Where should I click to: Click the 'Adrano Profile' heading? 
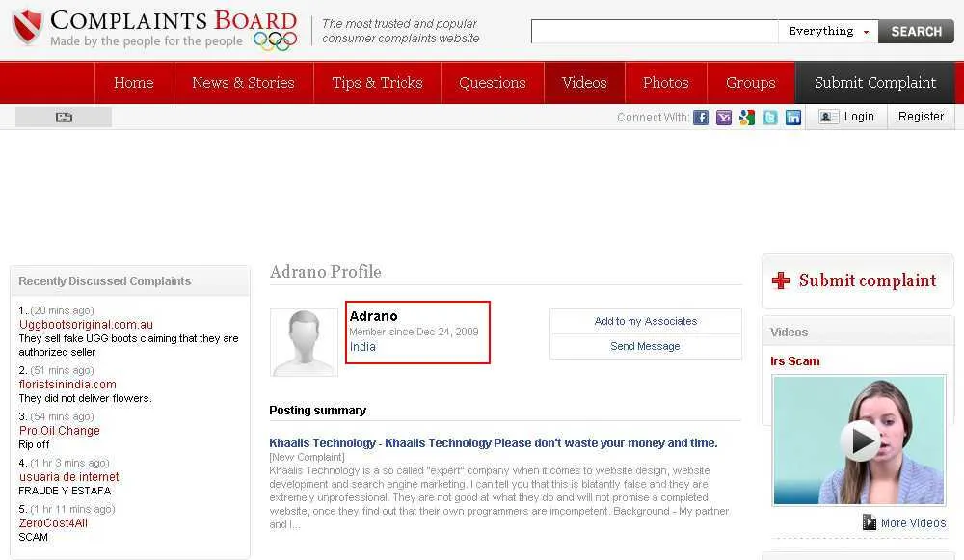click(x=325, y=271)
